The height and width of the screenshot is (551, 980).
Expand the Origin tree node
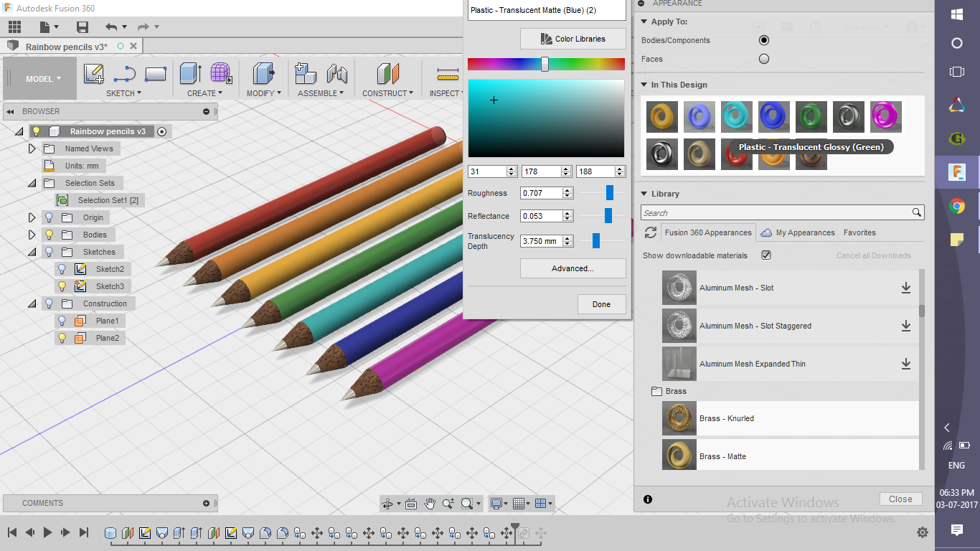click(32, 217)
